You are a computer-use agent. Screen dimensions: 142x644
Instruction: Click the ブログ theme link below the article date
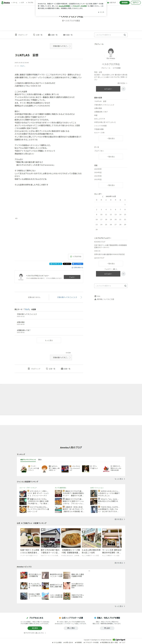pyautogui.click(x=22, y=66)
